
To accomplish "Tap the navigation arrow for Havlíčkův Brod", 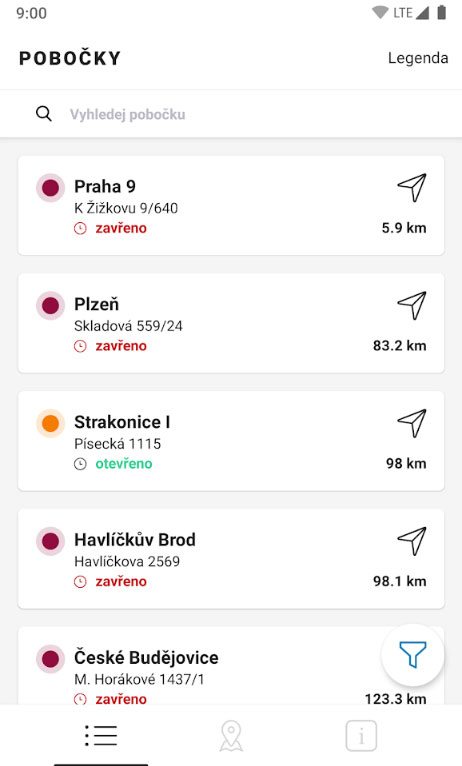I will [412, 541].
